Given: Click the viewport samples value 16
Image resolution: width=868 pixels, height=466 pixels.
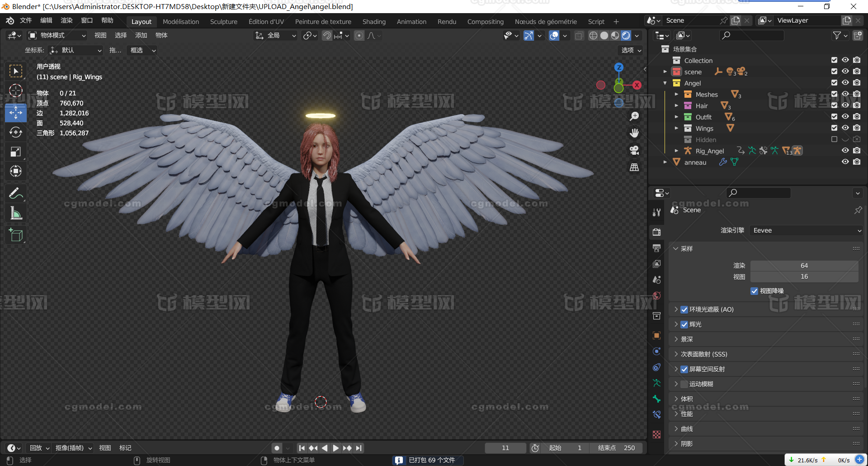Looking at the screenshot, I should 804,276.
